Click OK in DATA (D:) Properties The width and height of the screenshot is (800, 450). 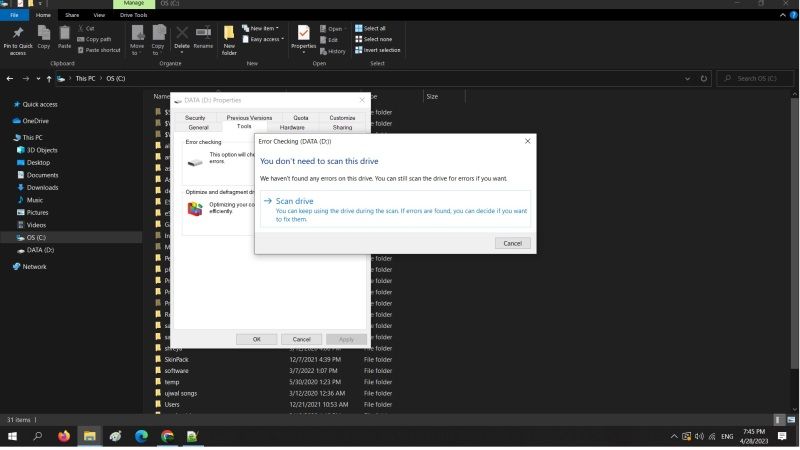[257, 339]
